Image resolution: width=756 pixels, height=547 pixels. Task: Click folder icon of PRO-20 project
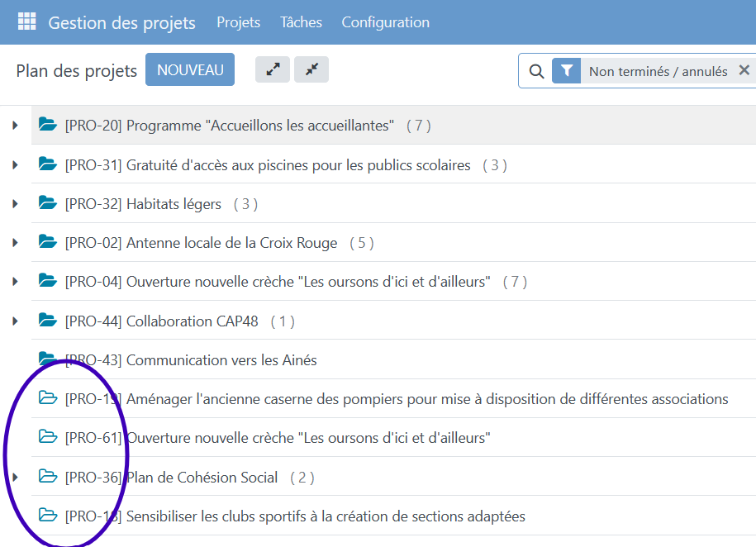point(48,125)
